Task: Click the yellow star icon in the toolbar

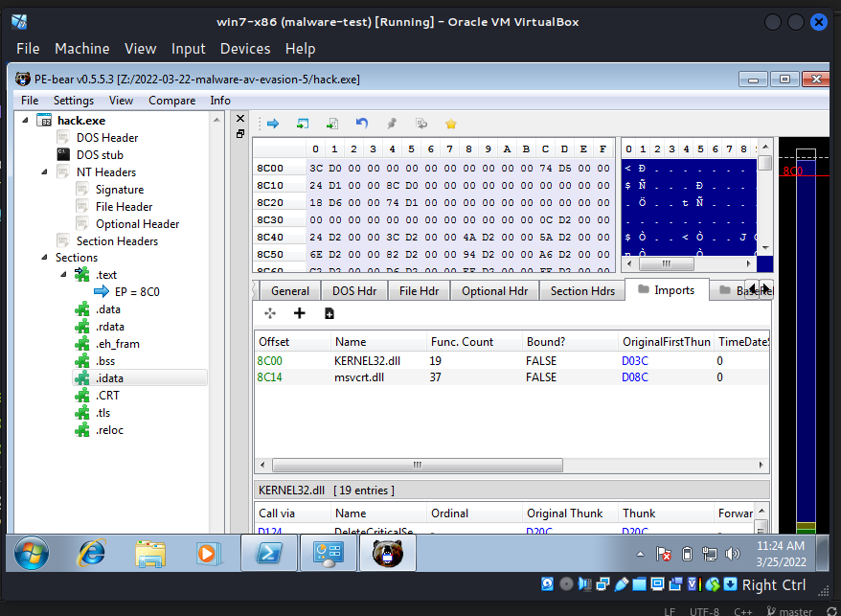Action: point(450,124)
